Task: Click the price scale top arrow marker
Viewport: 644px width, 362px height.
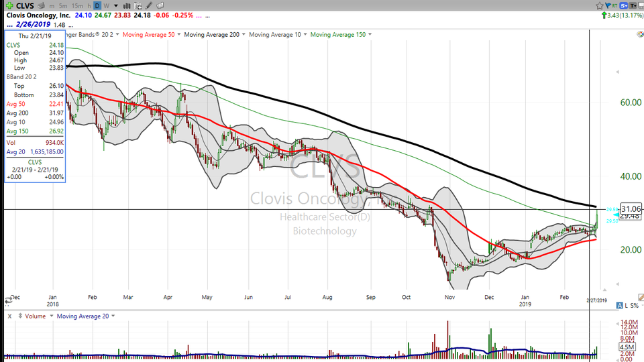Action: point(617,72)
